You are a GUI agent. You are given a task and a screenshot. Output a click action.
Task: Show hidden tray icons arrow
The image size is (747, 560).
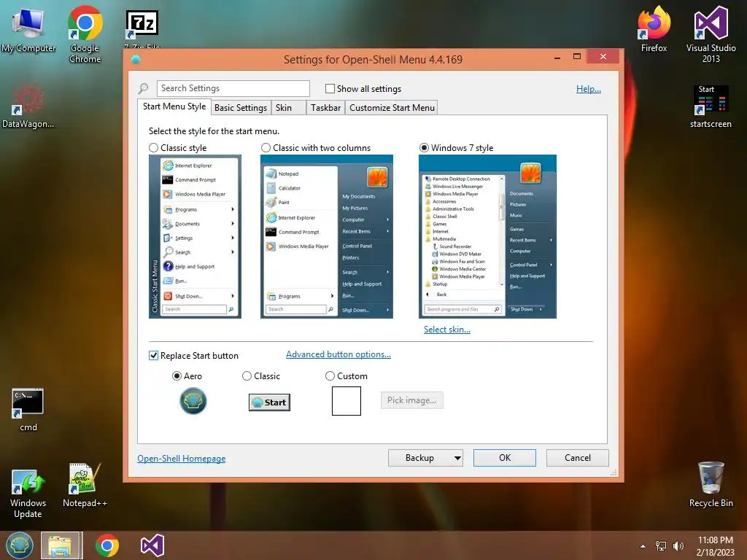tap(643, 546)
